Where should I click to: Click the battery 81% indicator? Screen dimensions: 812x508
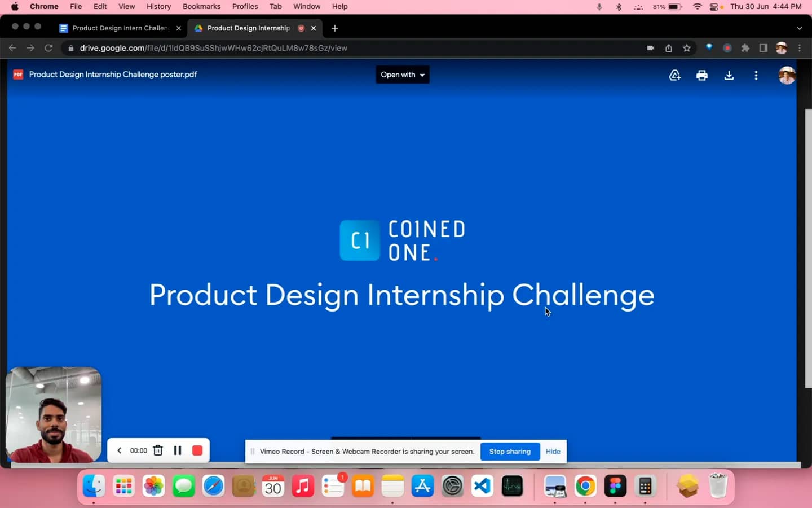tap(668, 6)
